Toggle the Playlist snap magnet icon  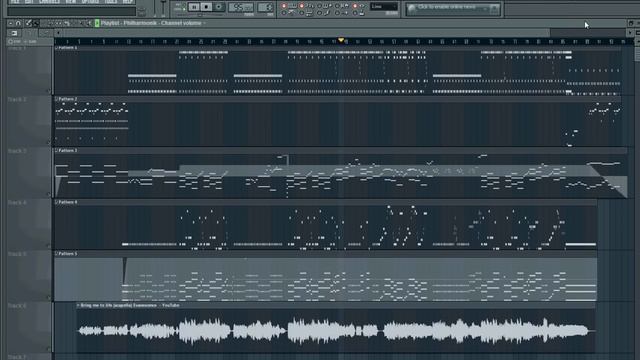(x=18, y=23)
